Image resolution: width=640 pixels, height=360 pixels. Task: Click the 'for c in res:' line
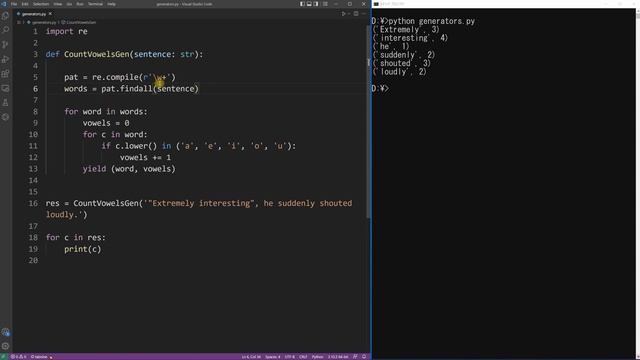(x=76, y=238)
